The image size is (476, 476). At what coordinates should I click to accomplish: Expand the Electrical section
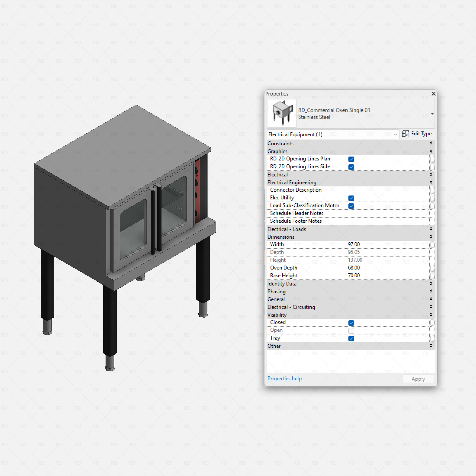tap(431, 174)
